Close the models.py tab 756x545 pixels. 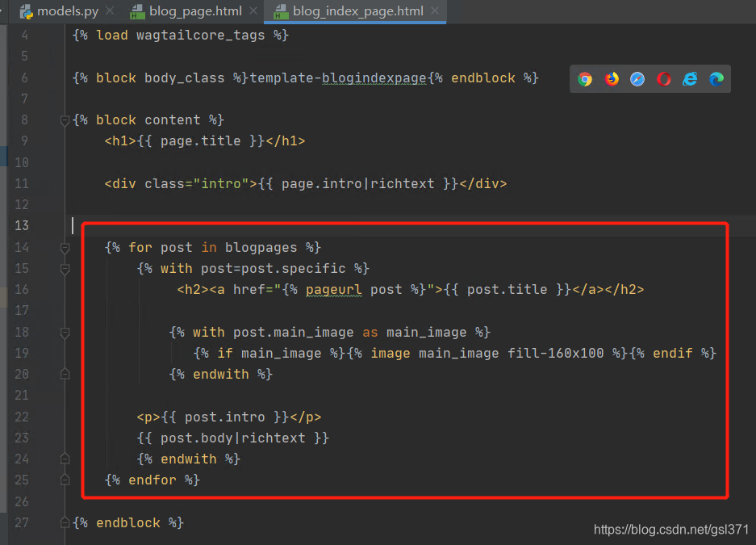coord(110,10)
